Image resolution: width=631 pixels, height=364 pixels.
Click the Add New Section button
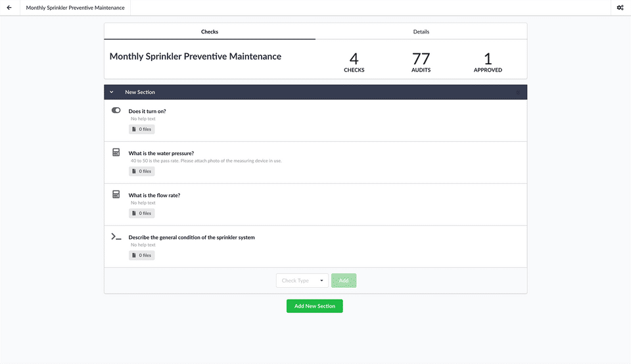pos(315,306)
